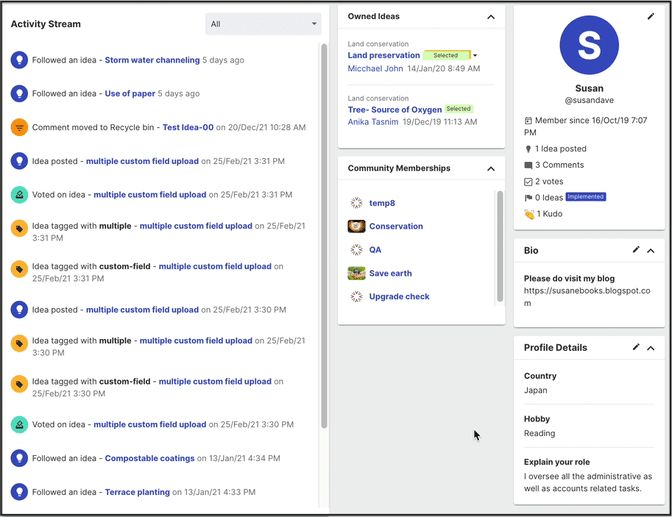Click the '1 Idea posted' stat
This screenshot has width=672, height=517.
[560, 149]
